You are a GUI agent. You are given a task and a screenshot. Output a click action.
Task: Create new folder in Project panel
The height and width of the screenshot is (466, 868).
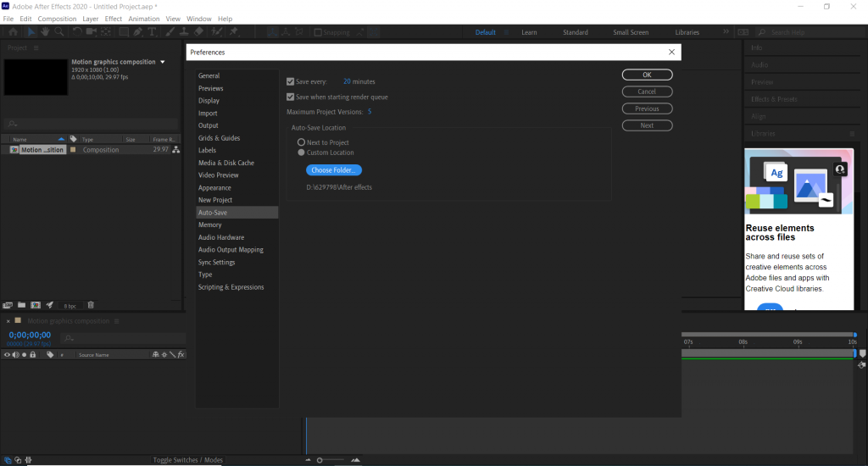point(21,305)
